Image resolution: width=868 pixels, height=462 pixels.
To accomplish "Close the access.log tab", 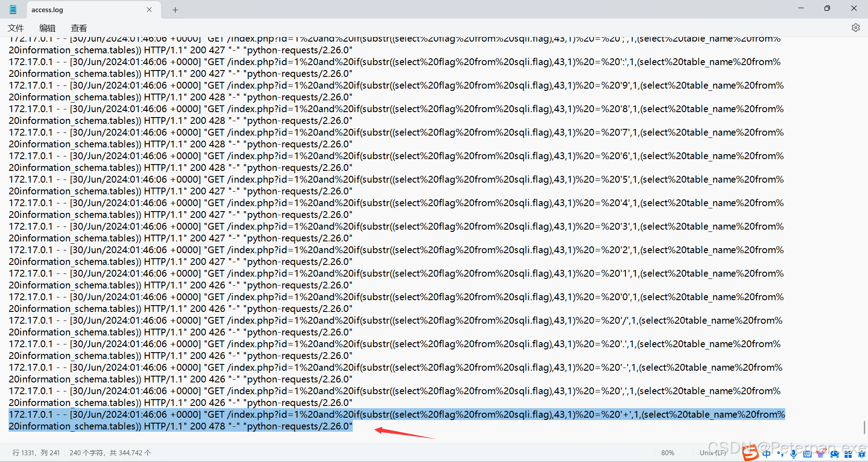I will coord(149,9).
